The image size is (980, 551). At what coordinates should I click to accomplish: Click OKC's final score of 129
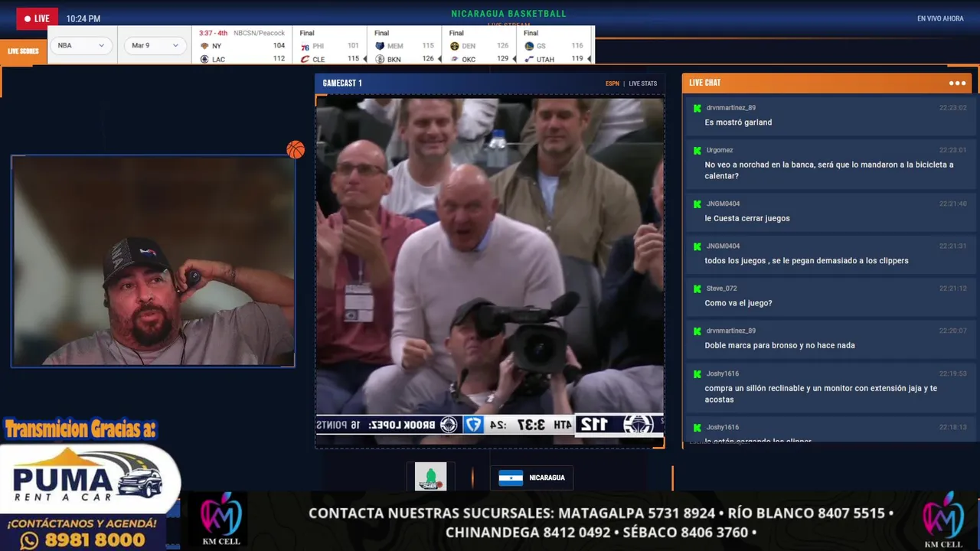(x=502, y=59)
